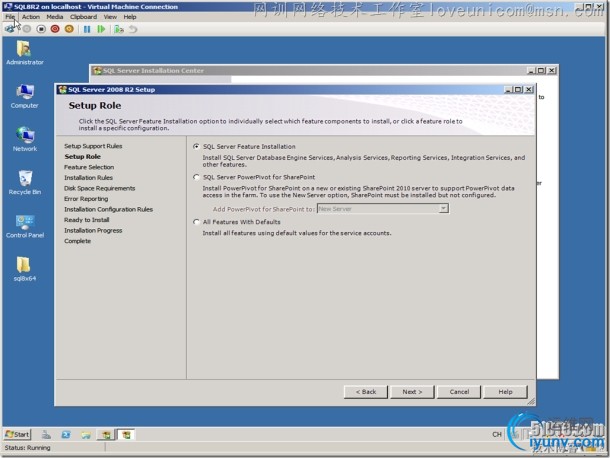The width and height of the screenshot is (610, 458).
Task: Open the Media menu
Action: 54,17
